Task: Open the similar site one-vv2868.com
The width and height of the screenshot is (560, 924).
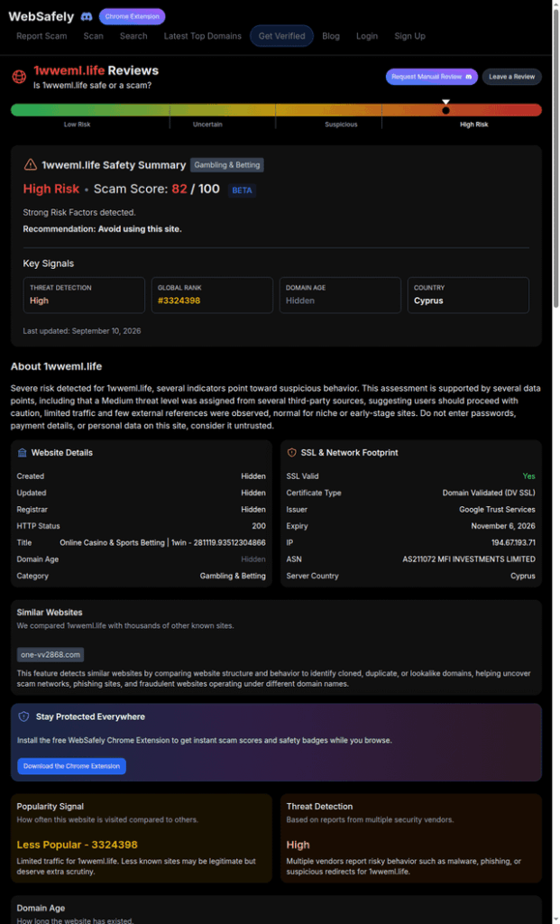Action: (x=50, y=655)
